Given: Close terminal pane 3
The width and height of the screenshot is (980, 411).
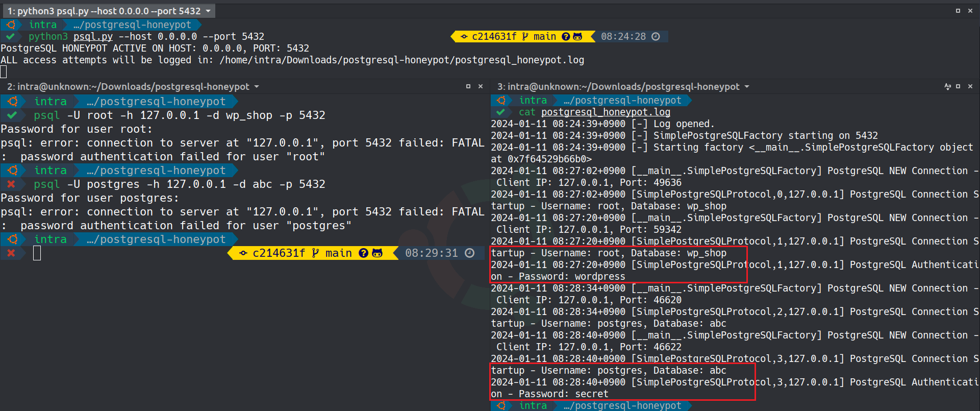Looking at the screenshot, I should coord(970,87).
